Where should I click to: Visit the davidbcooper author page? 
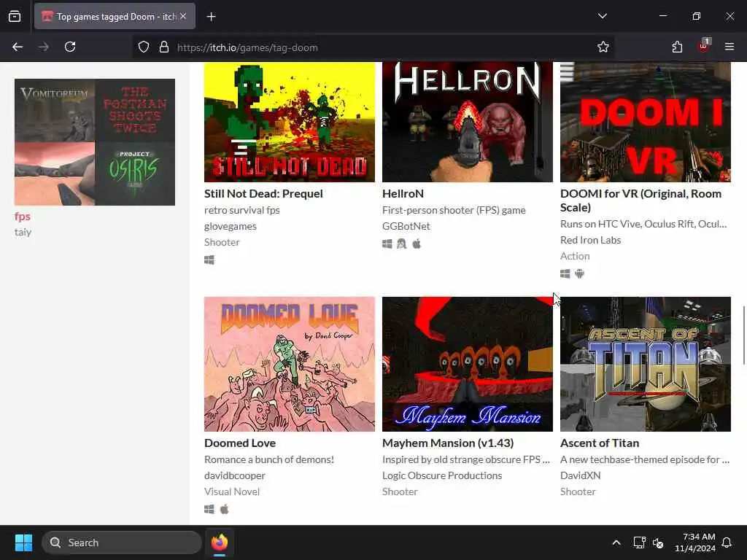point(234,475)
